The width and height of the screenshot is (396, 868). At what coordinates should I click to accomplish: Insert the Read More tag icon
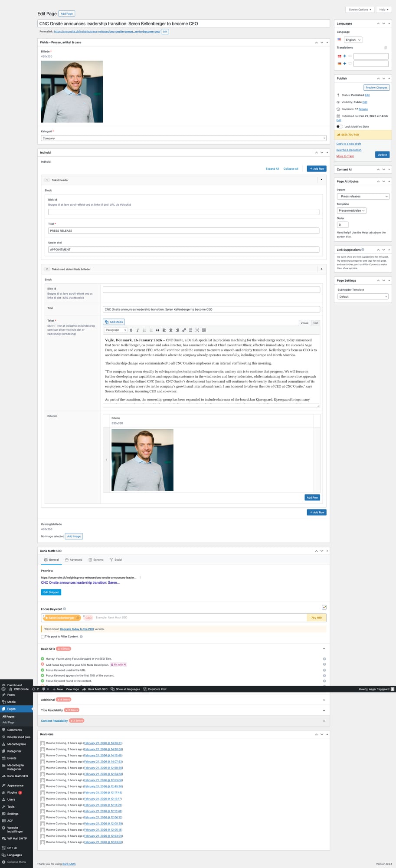(x=190, y=330)
